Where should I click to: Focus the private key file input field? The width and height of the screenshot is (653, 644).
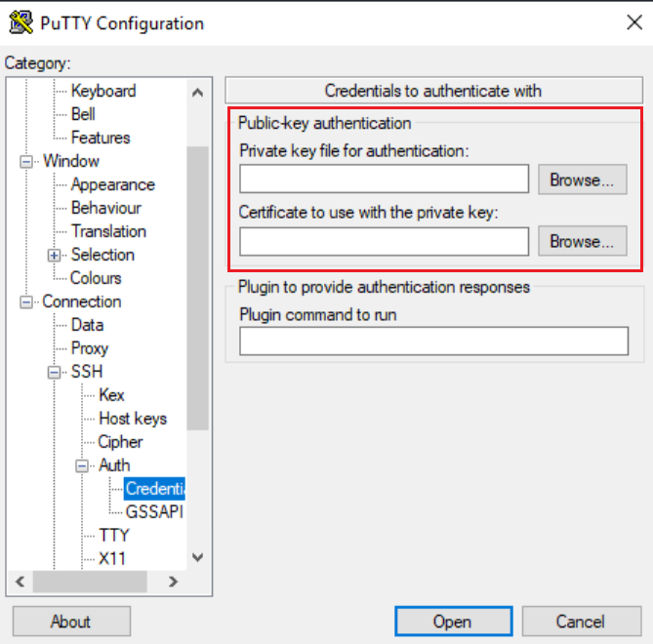(384, 180)
